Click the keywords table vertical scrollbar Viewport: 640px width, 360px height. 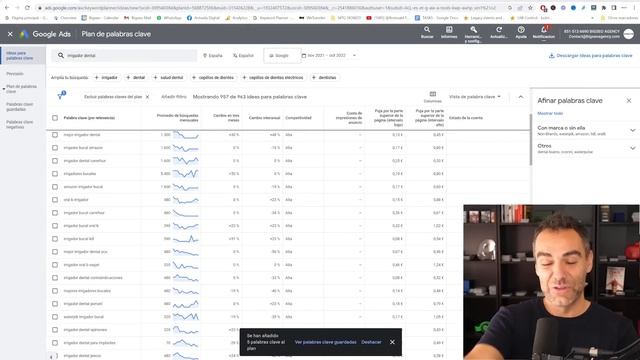point(531,141)
